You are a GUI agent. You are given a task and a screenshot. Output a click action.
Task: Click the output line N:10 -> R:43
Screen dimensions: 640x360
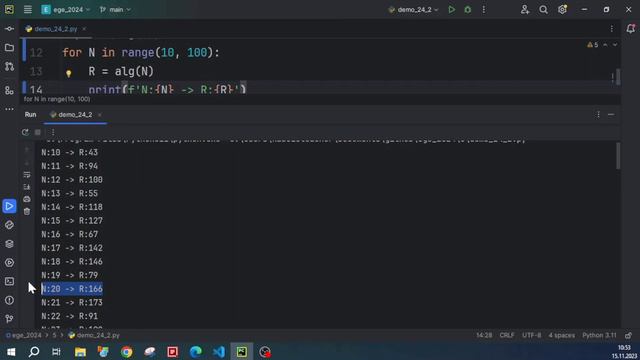(x=69, y=153)
